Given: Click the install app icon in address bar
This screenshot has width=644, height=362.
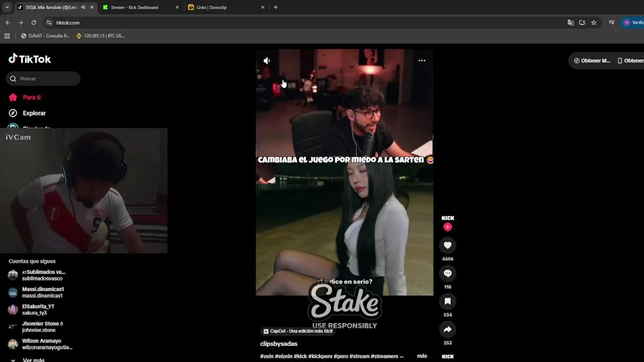Looking at the screenshot, I should pyautogui.click(x=582, y=23).
